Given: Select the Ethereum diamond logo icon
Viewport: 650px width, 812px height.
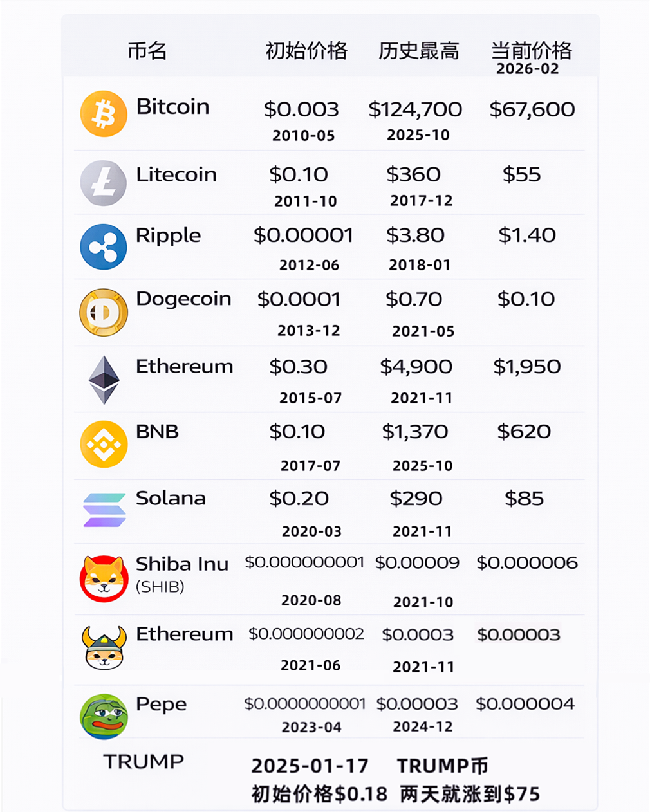Looking at the screenshot, I should coord(104,380).
